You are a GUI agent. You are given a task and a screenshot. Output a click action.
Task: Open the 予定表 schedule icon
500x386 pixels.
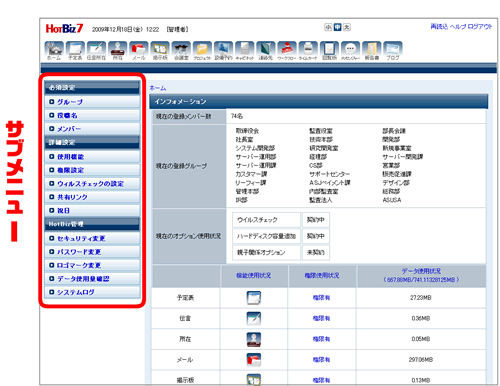pos(75,51)
